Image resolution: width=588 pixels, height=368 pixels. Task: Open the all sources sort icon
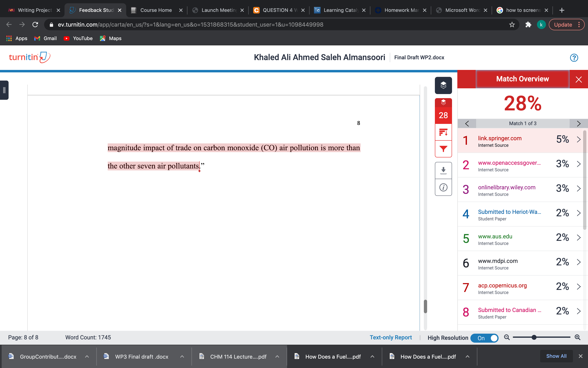pos(443,132)
